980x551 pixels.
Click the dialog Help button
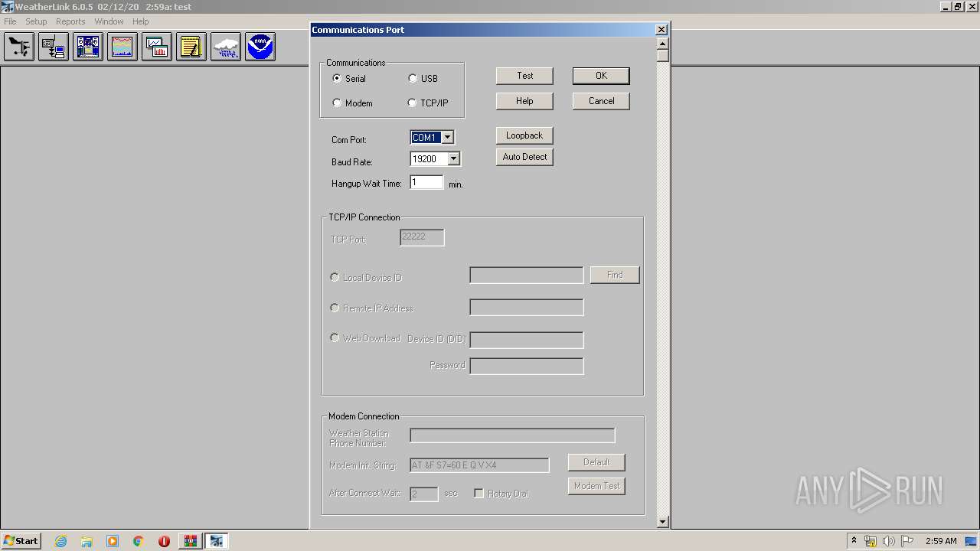[x=524, y=101]
